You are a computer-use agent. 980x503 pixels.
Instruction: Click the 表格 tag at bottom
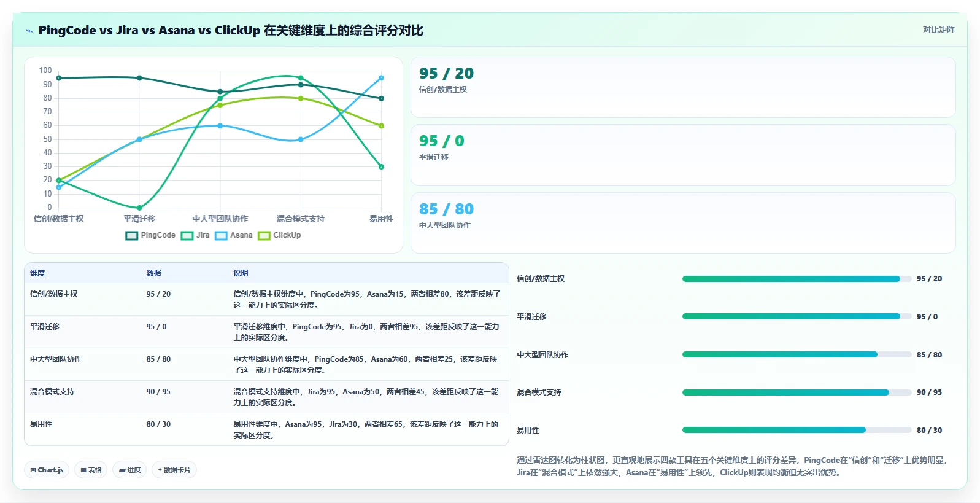[x=91, y=470]
